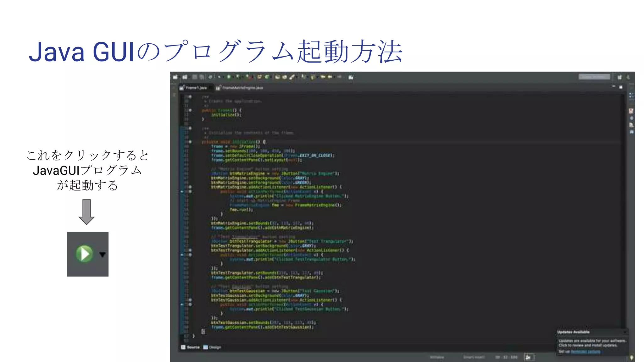
Task: Click the New Java Package icon
Action: (259, 77)
